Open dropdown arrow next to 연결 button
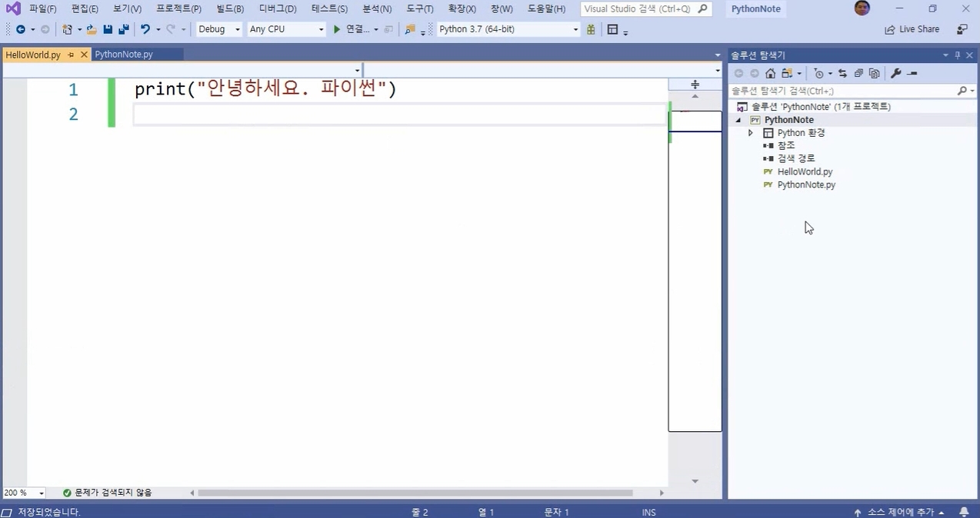Viewport: 980px width, 518px height. click(x=375, y=29)
